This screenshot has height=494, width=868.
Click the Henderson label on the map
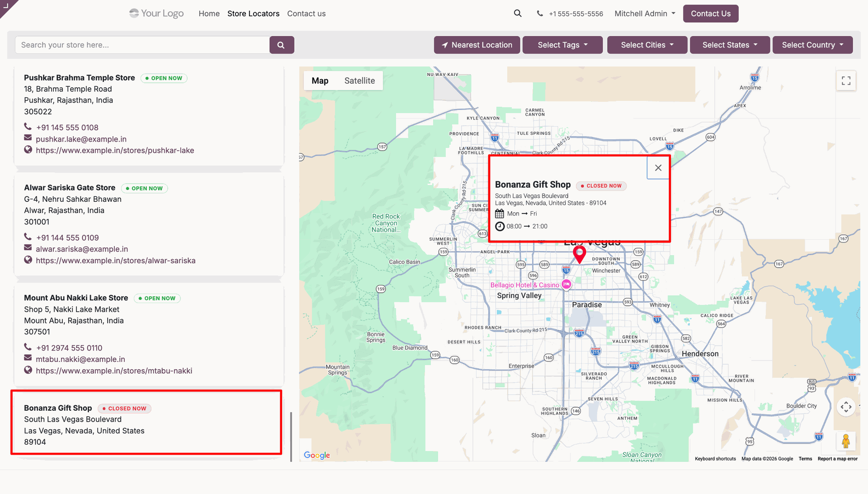point(700,354)
